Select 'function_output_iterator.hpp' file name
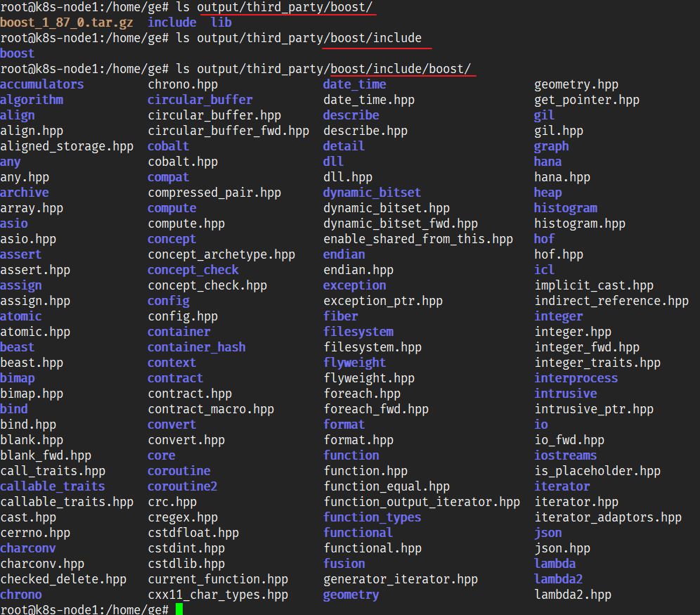The height and width of the screenshot is (615, 700). (x=422, y=502)
